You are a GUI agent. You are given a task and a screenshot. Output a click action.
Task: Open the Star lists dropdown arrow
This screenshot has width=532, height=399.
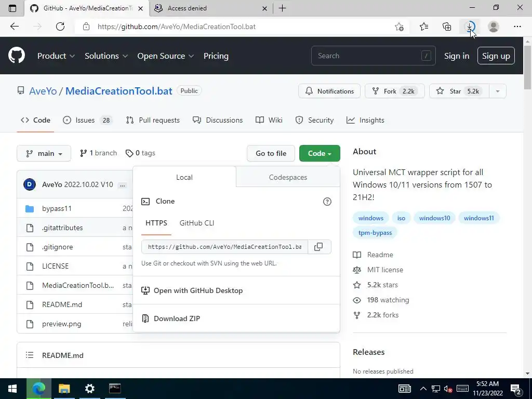pos(498,91)
